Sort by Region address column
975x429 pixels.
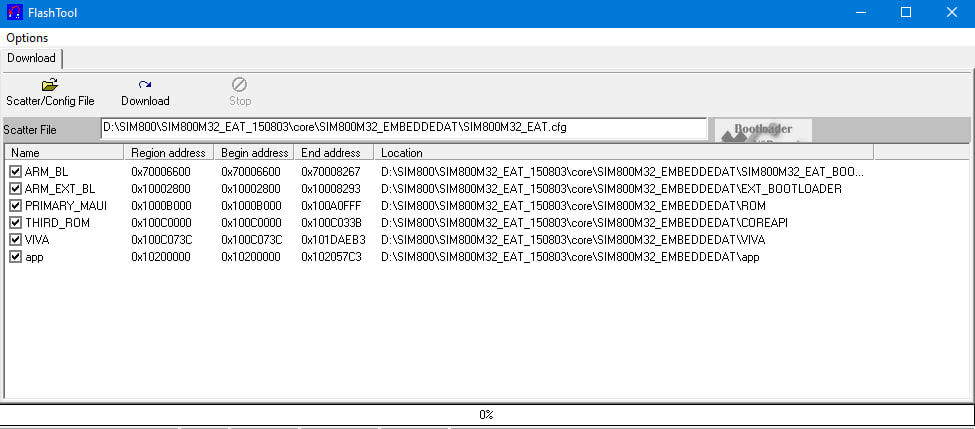pos(169,152)
